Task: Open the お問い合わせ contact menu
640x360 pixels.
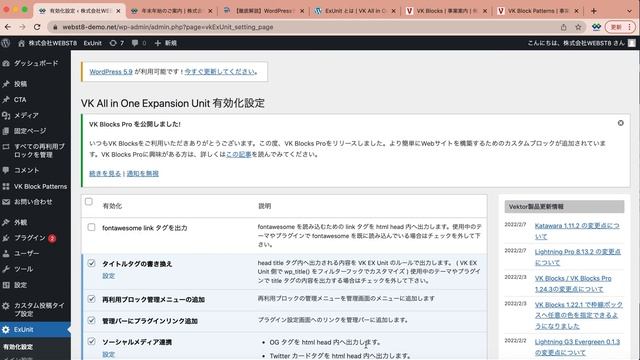Action: 33,202
